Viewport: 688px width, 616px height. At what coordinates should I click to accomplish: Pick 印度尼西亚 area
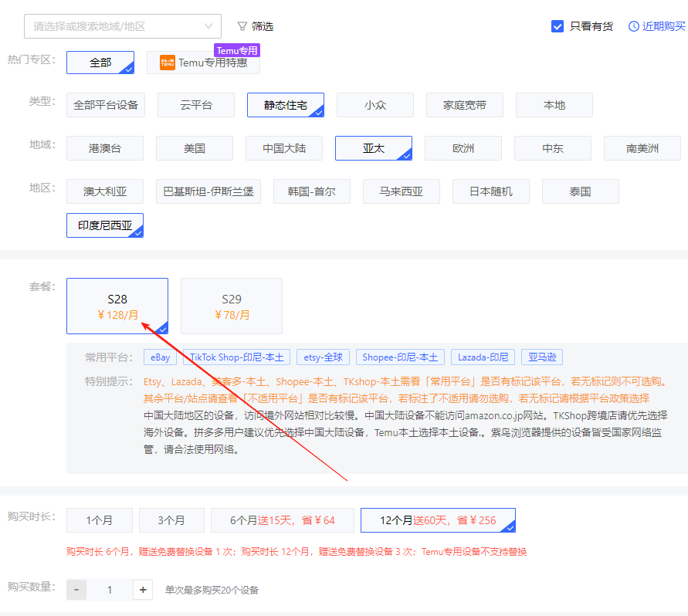point(105,225)
